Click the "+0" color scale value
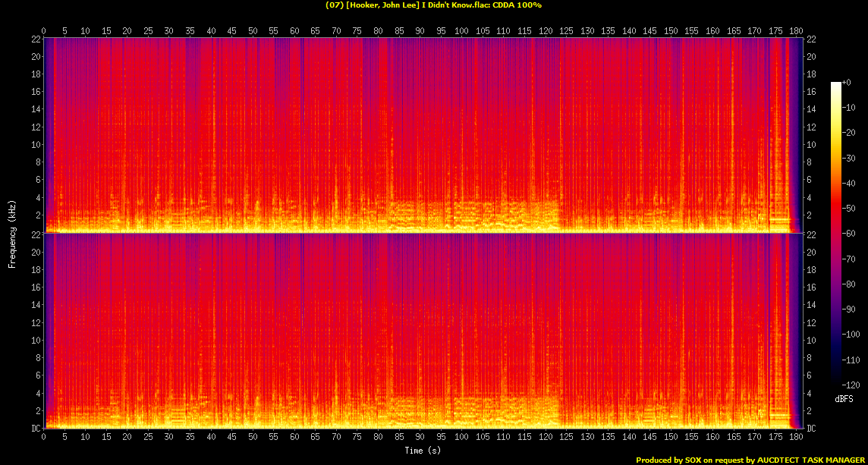868x465 pixels. (x=846, y=83)
